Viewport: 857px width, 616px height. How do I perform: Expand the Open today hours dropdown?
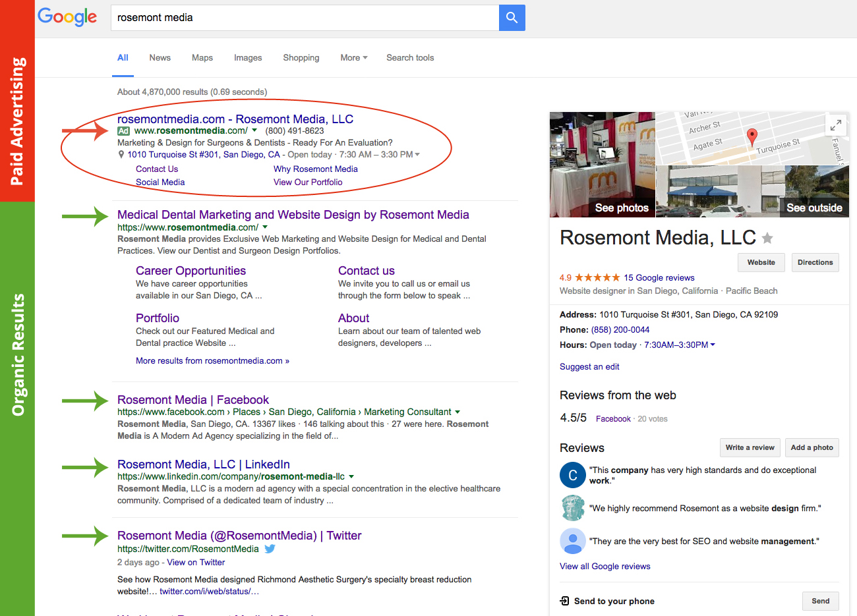click(x=713, y=344)
